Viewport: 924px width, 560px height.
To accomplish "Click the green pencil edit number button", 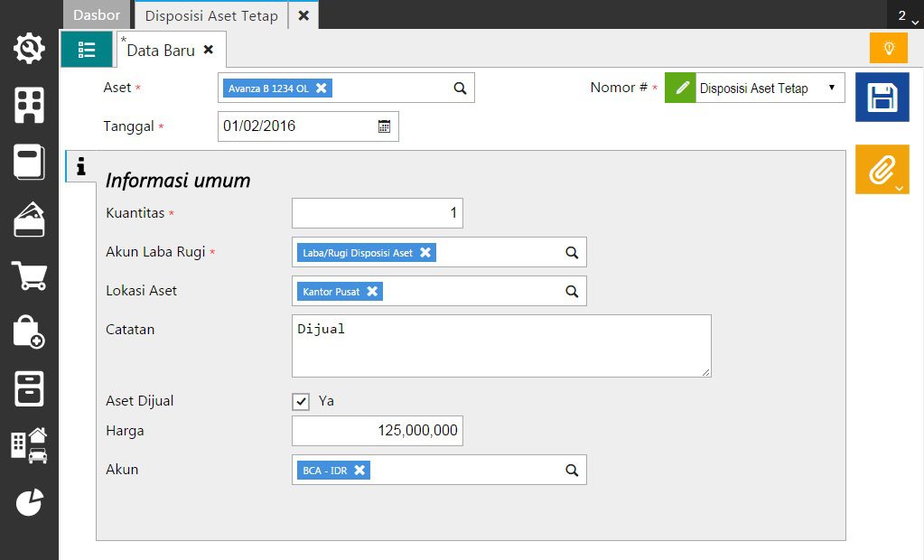I will (x=681, y=89).
